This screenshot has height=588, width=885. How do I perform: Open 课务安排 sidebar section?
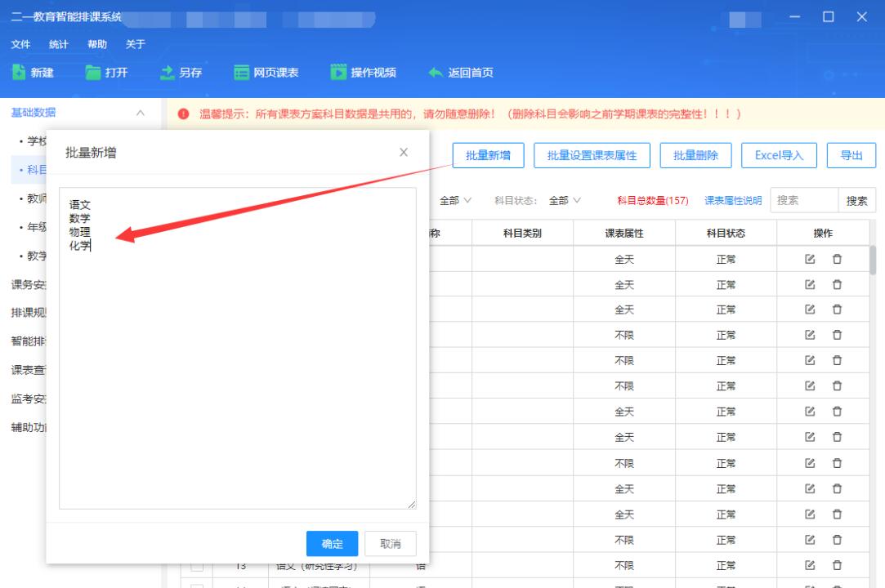29,284
